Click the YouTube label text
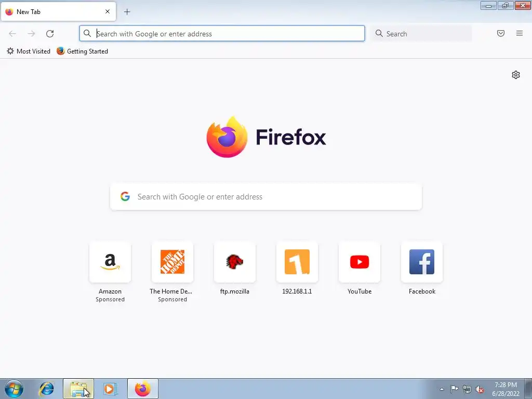 pos(360,291)
